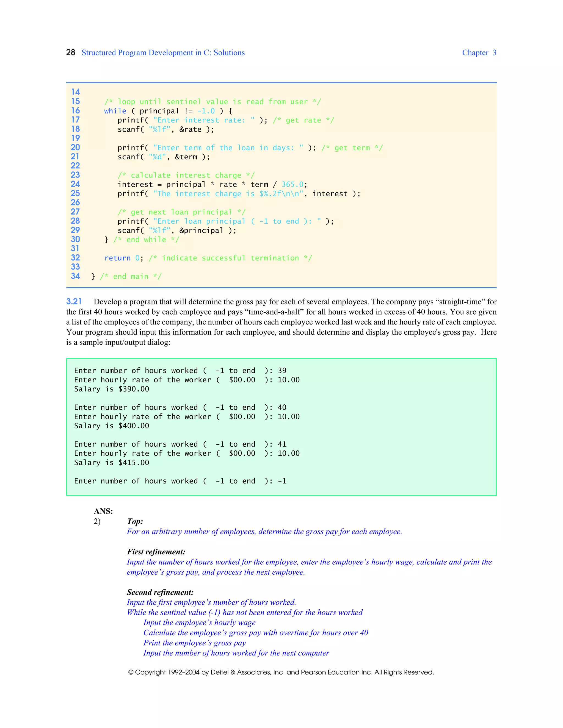Click the 'Chapter 3' header text
The image size is (563, 728).
479,53
